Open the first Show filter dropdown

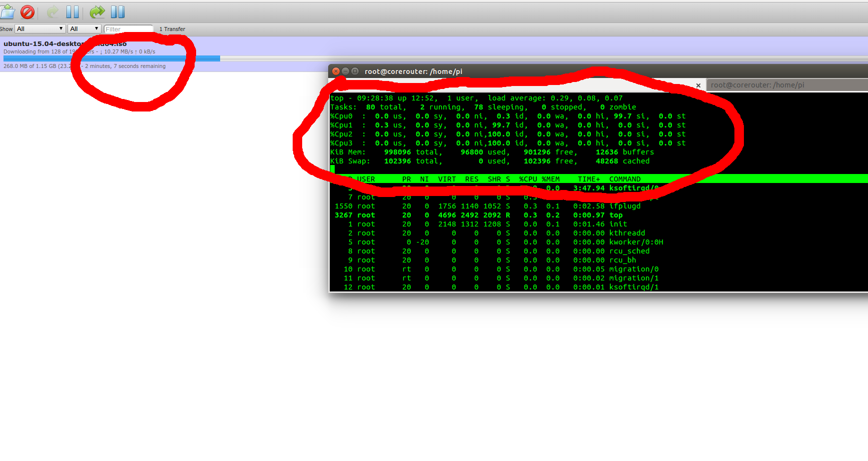(x=40, y=29)
